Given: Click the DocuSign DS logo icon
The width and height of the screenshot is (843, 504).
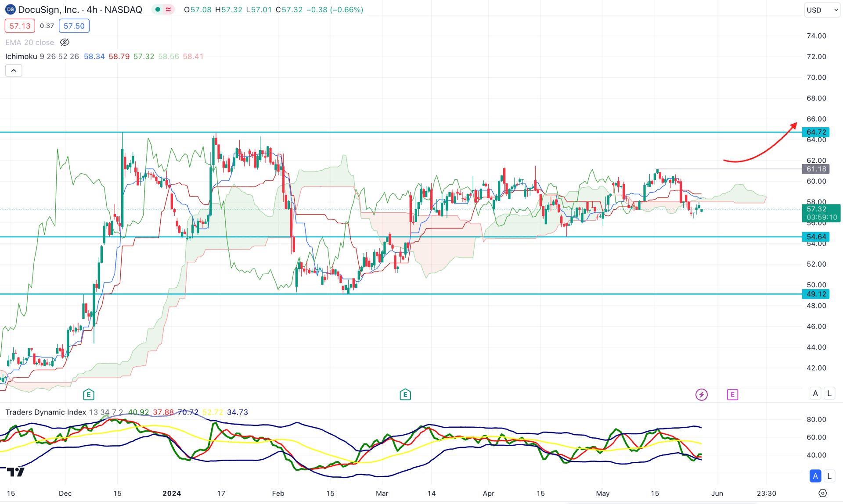Looking at the screenshot, I should coord(10,10).
